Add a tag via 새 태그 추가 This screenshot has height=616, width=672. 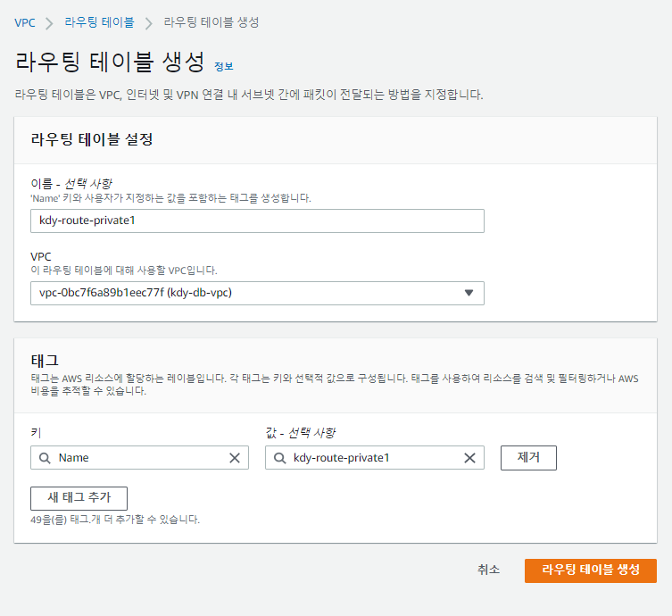pos(79,498)
